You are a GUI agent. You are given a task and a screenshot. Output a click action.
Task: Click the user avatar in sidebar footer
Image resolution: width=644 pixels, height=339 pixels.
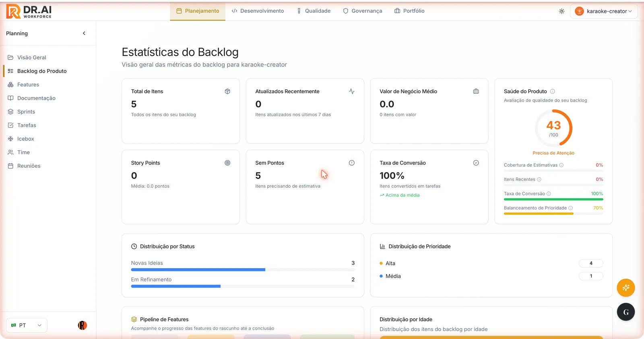(x=83, y=325)
